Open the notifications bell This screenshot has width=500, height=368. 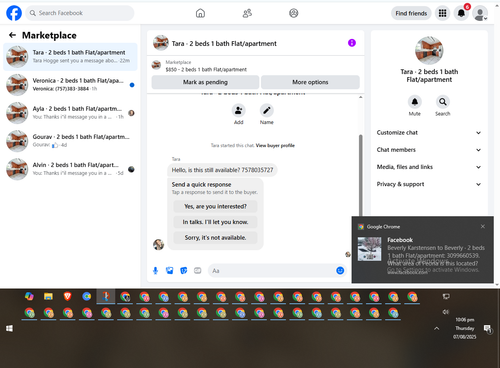[x=461, y=13]
